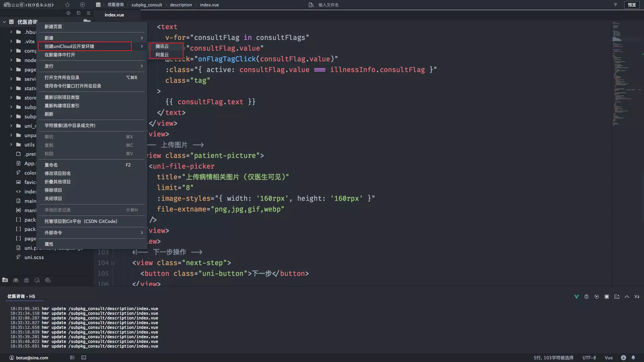Click the collapse-up caret in console toolbar
The height and width of the screenshot is (362, 644).
(627, 297)
